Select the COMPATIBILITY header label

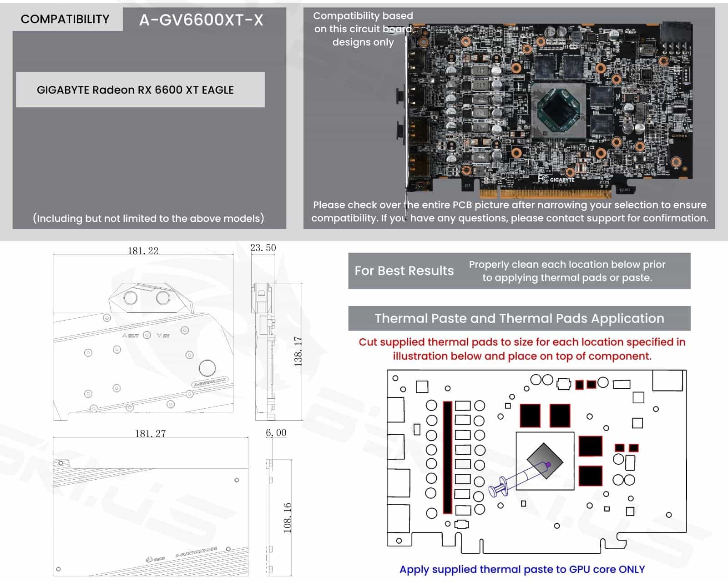pyautogui.click(x=65, y=19)
